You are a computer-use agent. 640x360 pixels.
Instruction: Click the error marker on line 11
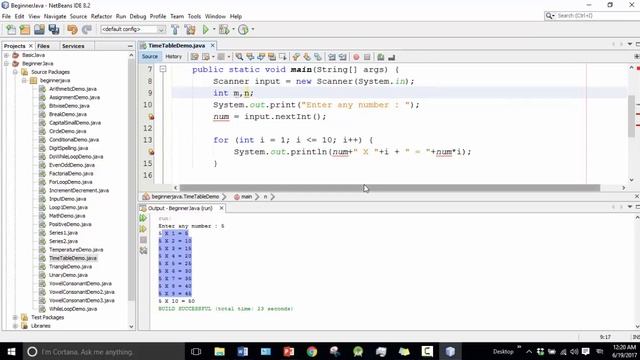(151, 117)
